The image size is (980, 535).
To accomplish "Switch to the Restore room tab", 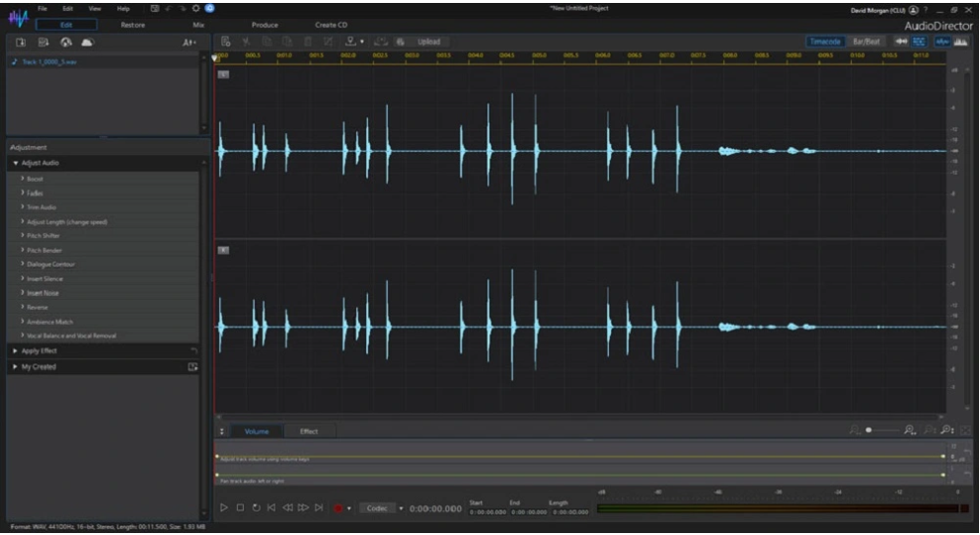I will 132,25.
